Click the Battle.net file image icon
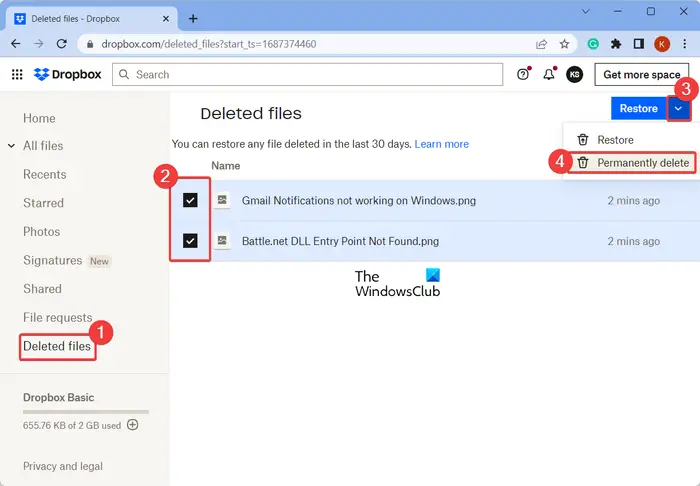Image resolution: width=700 pixels, height=486 pixels. click(x=222, y=241)
